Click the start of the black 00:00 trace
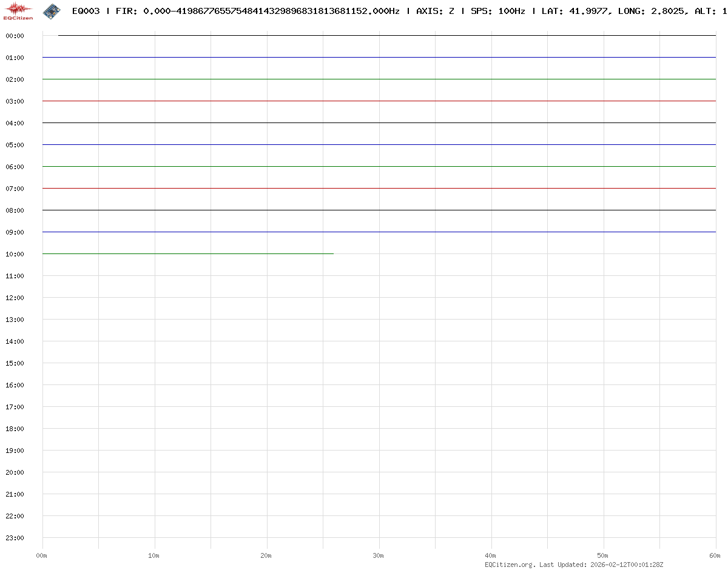 pyautogui.click(x=59, y=36)
